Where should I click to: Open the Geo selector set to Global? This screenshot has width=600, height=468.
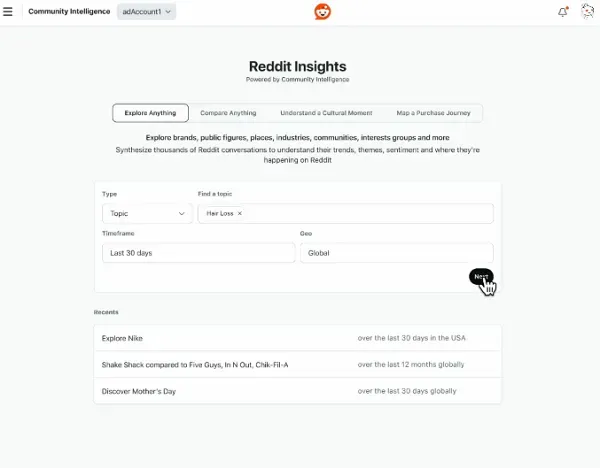click(396, 253)
